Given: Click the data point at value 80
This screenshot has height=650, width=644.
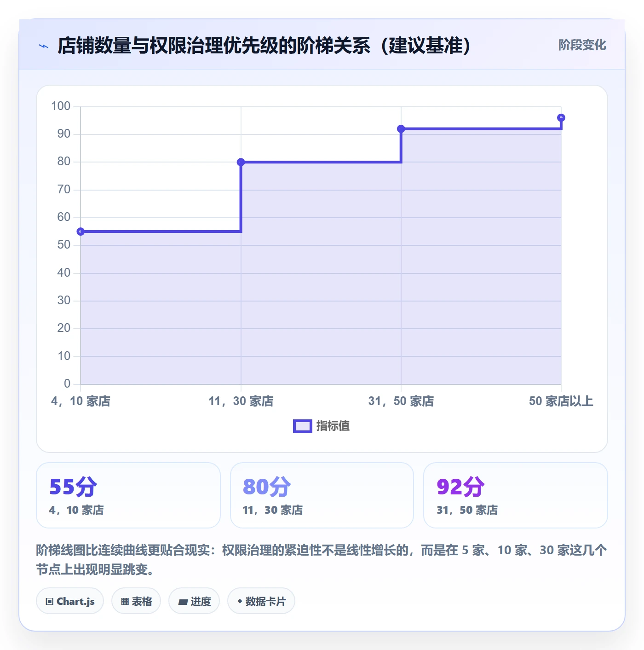Looking at the screenshot, I should pos(241,162).
